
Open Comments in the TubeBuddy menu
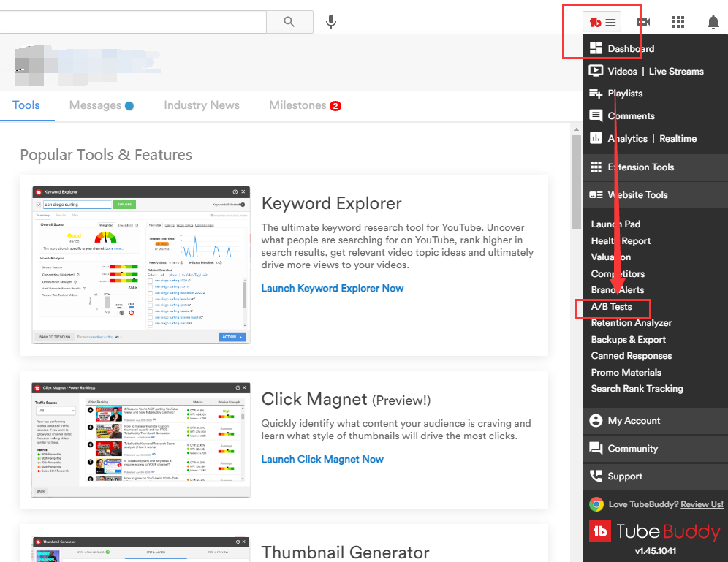coord(631,116)
